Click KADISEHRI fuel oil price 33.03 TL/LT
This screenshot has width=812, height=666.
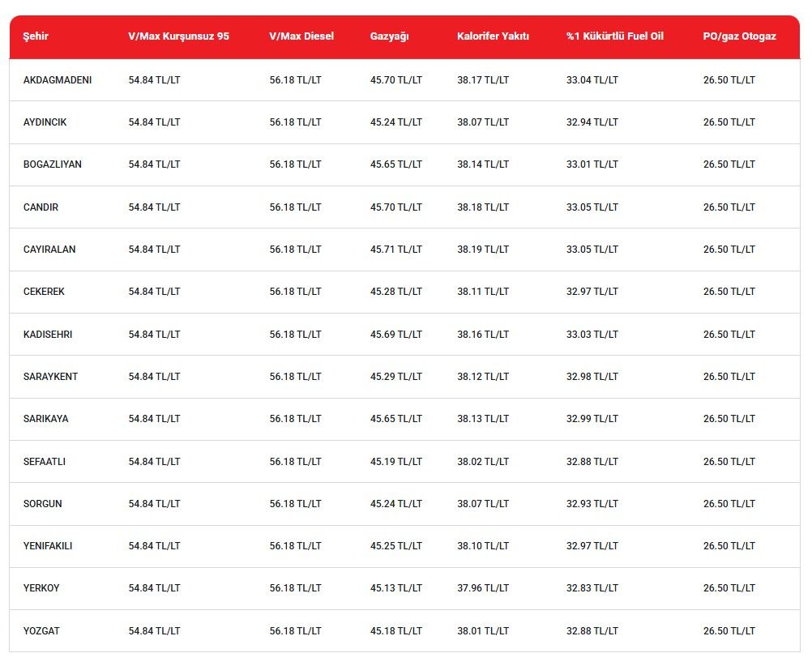pyautogui.click(x=592, y=335)
